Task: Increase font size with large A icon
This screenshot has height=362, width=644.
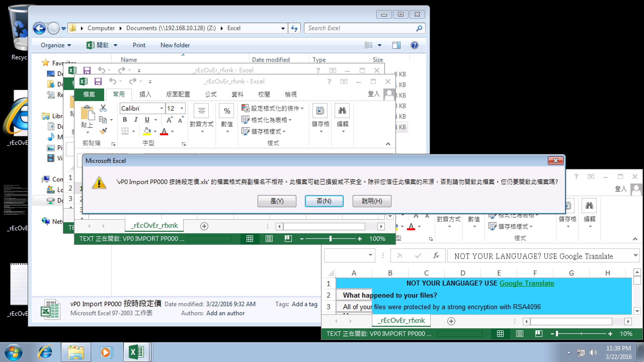Action: click(x=170, y=120)
